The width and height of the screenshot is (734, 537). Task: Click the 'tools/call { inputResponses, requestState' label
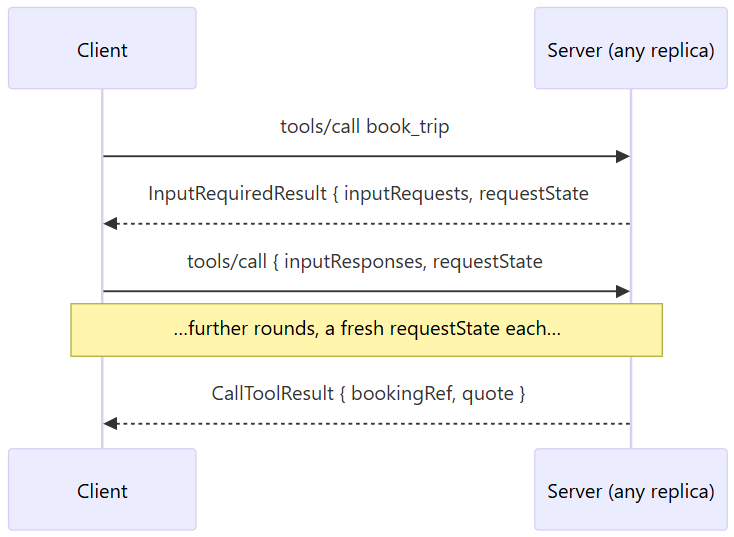365,262
